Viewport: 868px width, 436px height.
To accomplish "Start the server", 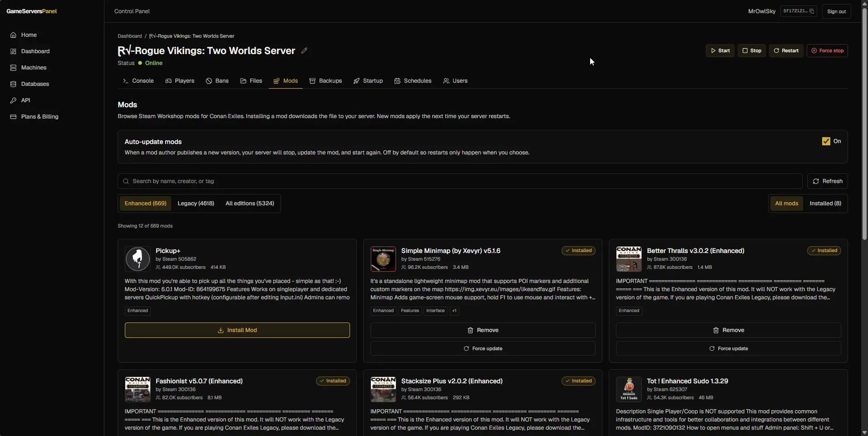I will pyautogui.click(x=720, y=50).
